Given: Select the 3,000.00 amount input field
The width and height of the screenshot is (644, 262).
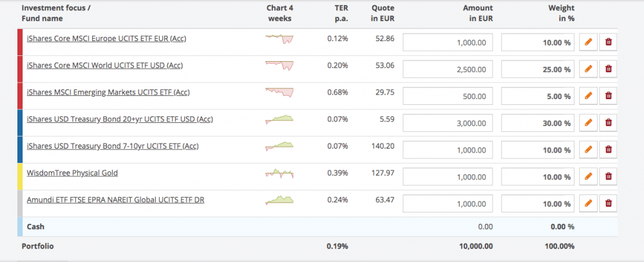Looking at the screenshot, I should point(450,123).
